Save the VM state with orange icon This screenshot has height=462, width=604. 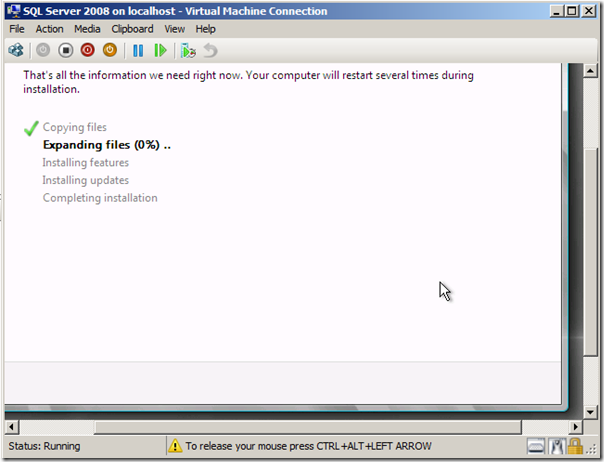(110, 50)
